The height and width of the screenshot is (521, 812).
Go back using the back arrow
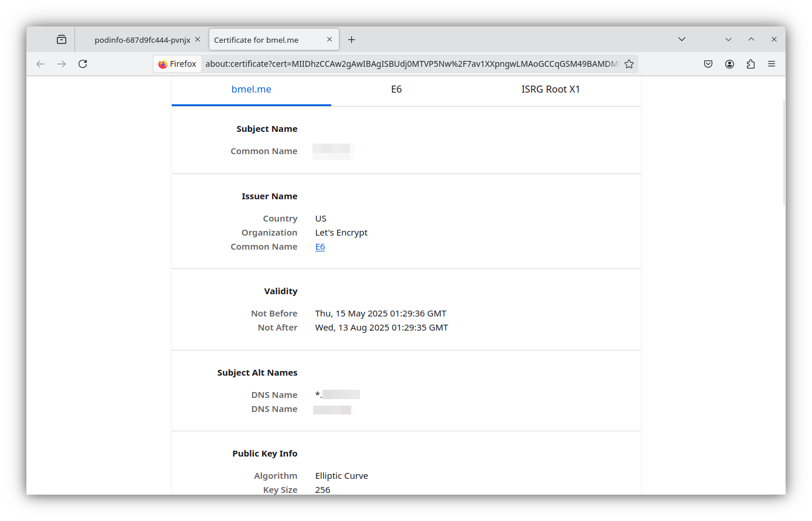(x=40, y=64)
